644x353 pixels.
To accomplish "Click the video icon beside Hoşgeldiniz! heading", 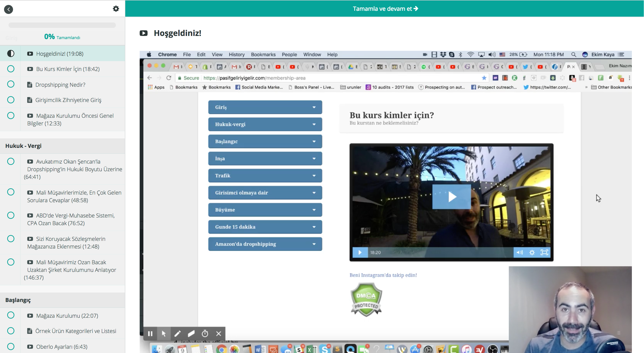I will pos(143,33).
